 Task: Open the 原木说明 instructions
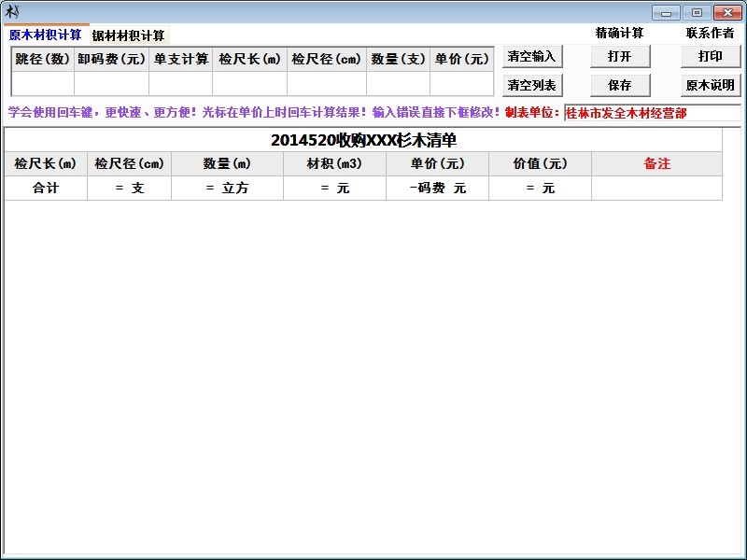tap(710, 85)
